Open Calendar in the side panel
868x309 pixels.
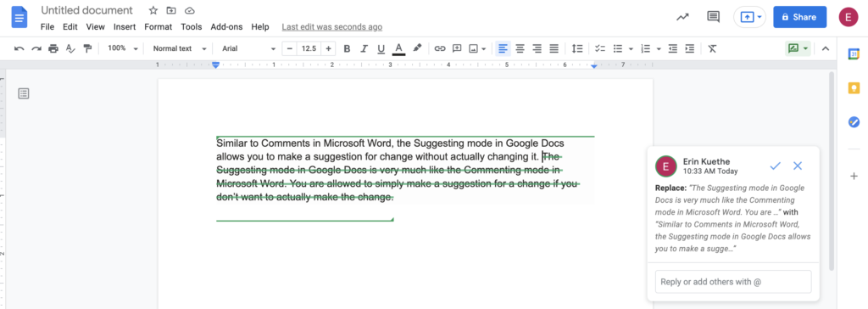[854, 54]
